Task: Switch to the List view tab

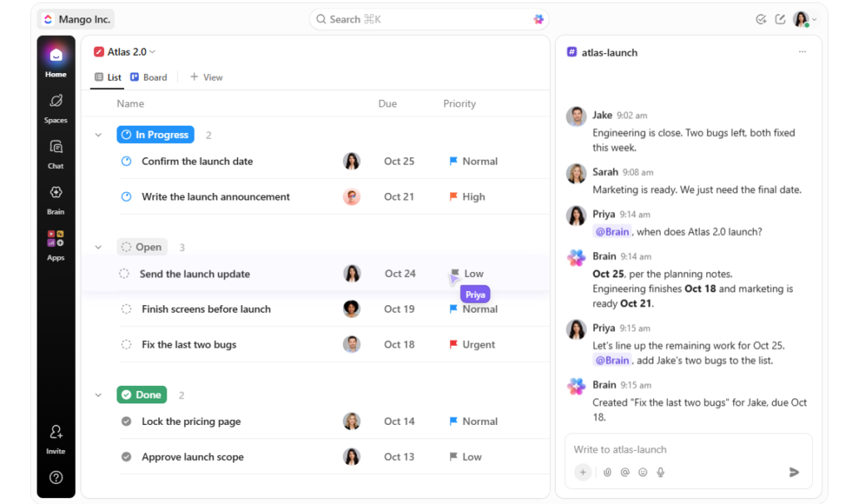Action: (x=107, y=77)
